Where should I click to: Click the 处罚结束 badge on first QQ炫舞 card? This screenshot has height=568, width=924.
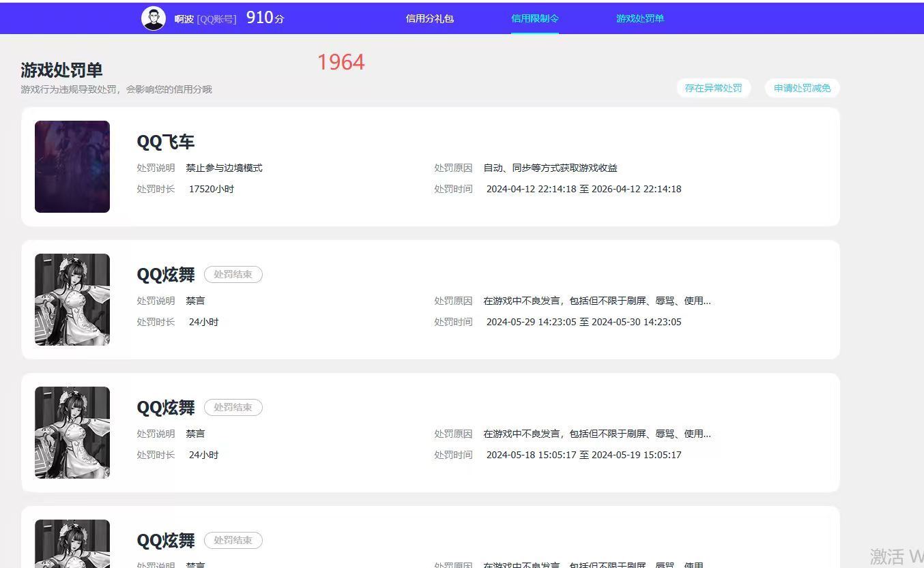(233, 274)
